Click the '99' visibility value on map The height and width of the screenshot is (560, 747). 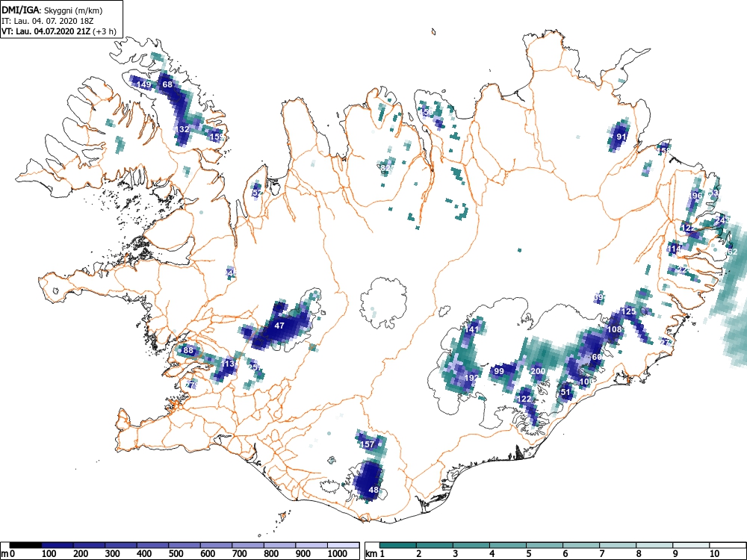(499, 371)
